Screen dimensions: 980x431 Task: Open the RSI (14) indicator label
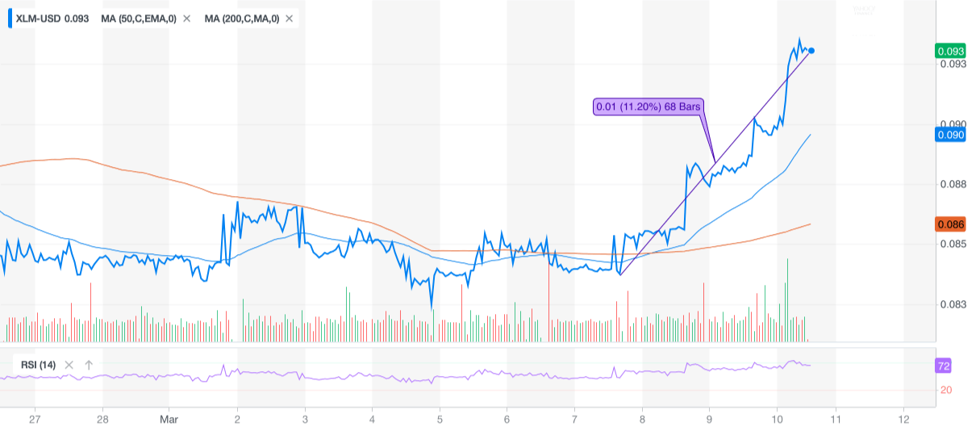pos(39,365)
